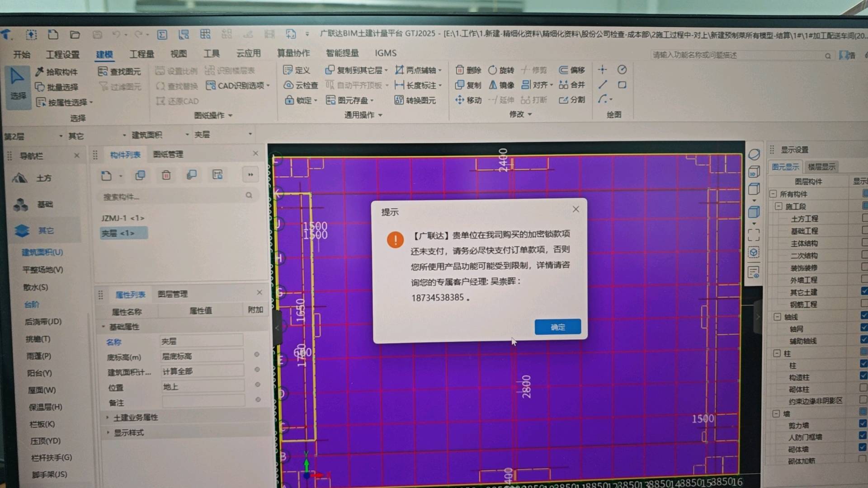Viewport: 868px width, 488px height.
Task: Toggle the 构造柱 display checkbox
Action: click(x=863, y=376)
